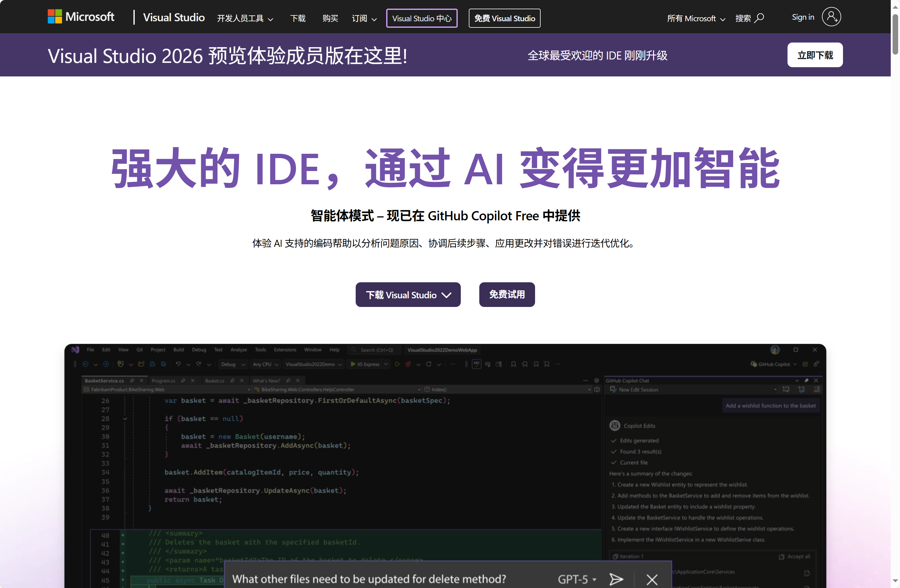The width and height of the screenshot is (900, 588).
Task: Click the 立即下载 banner button
Action: point(815,55)
